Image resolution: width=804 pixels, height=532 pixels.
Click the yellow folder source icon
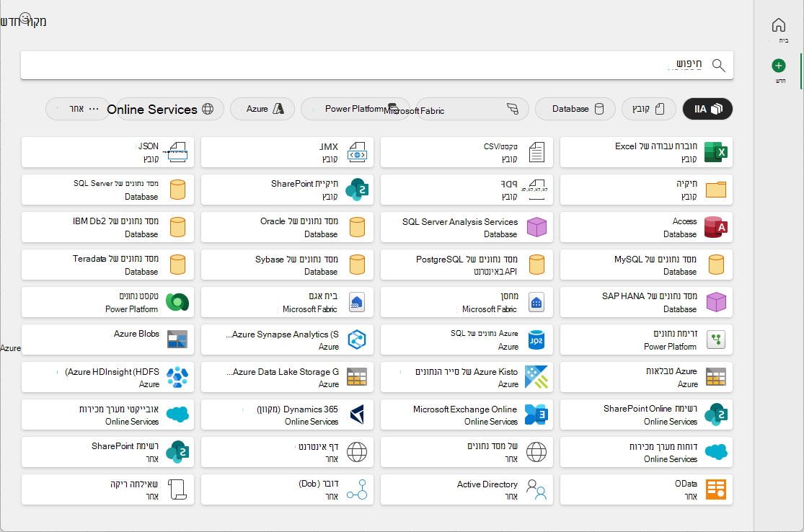click(716, 190)
